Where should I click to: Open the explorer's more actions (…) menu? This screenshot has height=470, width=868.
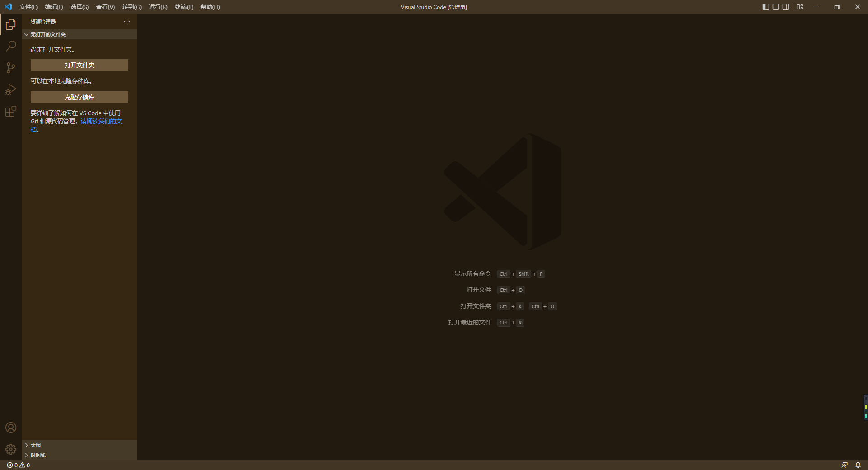point(127,22)
